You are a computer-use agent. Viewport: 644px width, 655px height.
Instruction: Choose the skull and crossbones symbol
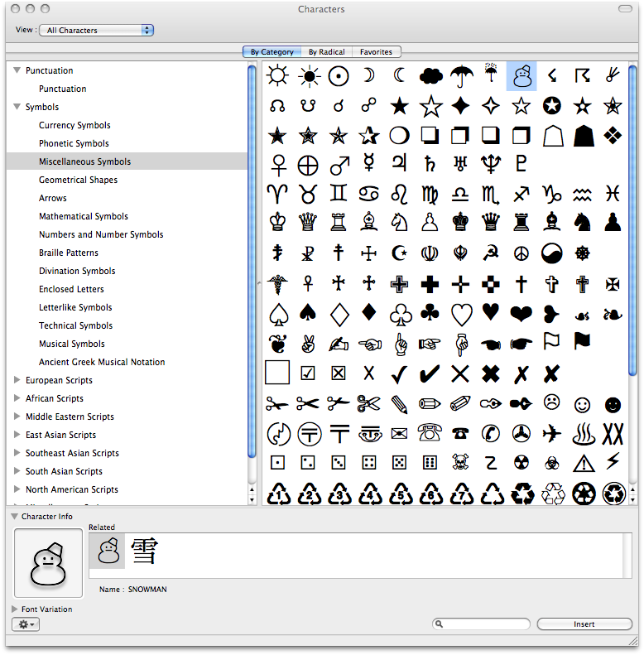pos(460,462)
